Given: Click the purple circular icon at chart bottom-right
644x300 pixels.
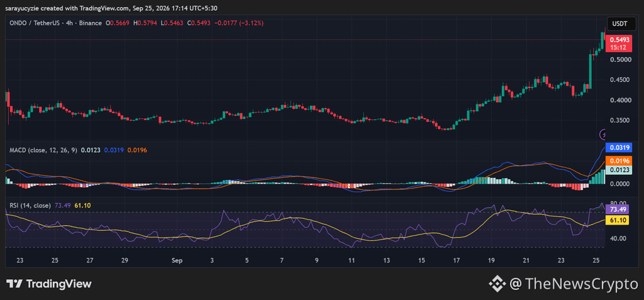Looking at the screenshot, I should (x=604, y=133).
